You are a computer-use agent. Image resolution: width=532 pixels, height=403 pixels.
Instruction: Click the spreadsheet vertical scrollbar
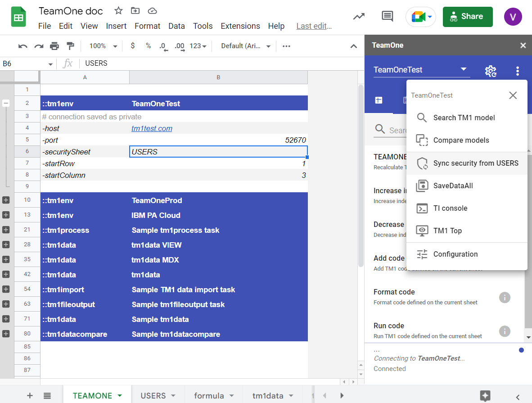[361, 177]
